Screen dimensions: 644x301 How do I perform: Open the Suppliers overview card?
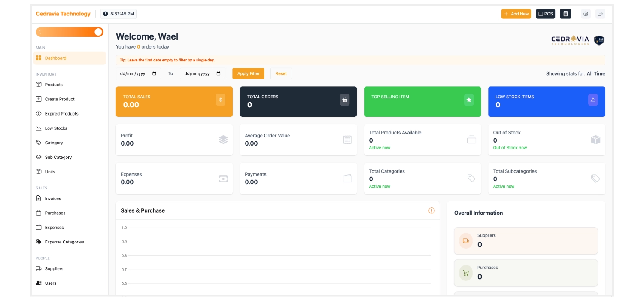pos(526,241)
